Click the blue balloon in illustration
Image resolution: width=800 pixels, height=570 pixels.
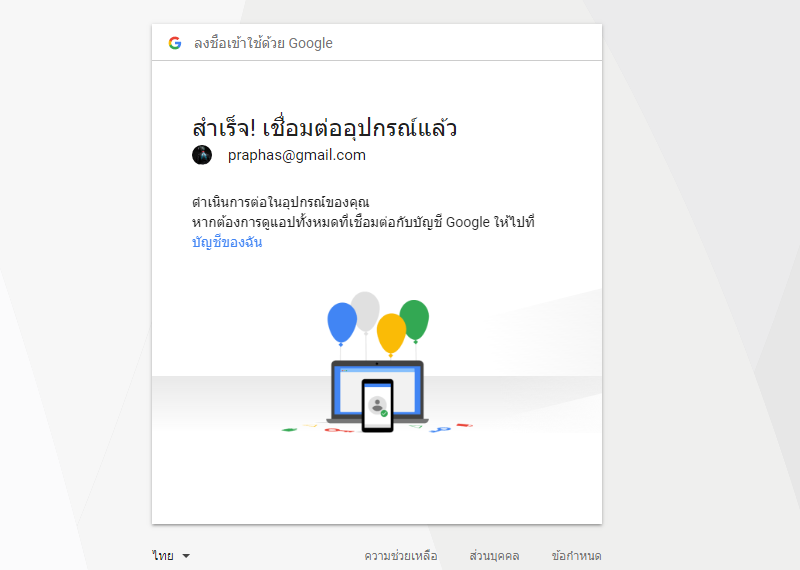point(342,323)
